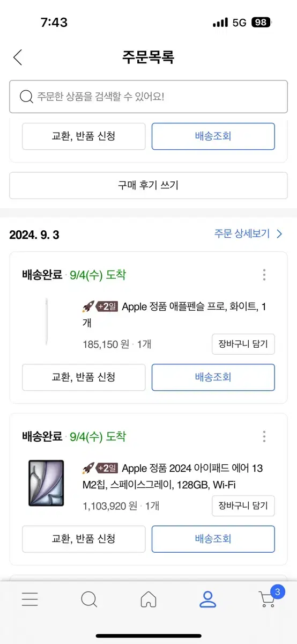Click the order search input field
This screenshot has width=297, height=644.
click(148, 97)
